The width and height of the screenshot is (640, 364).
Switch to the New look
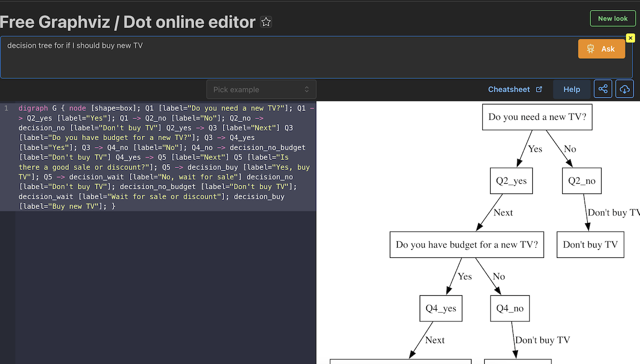612,19
